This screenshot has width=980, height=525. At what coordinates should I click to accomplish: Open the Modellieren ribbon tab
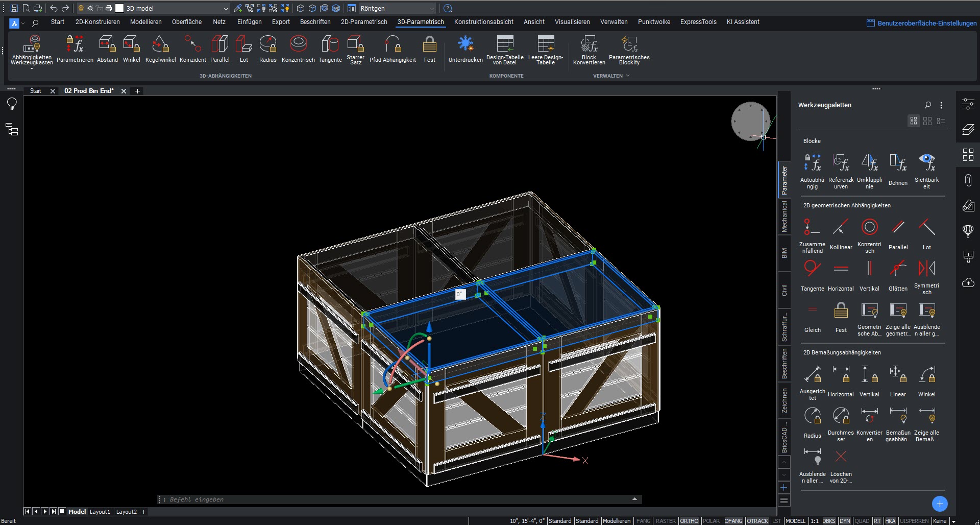coord(145,22)
